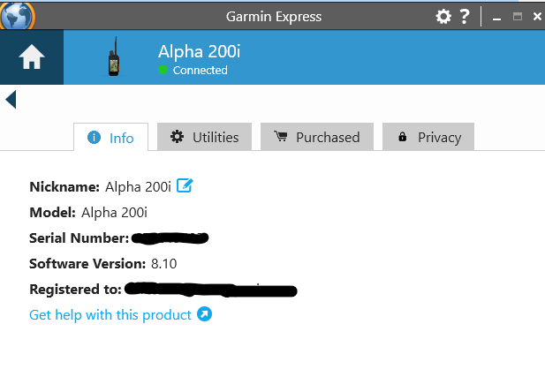
Task: Open the Privacy tab
Action: click(428, 137)
